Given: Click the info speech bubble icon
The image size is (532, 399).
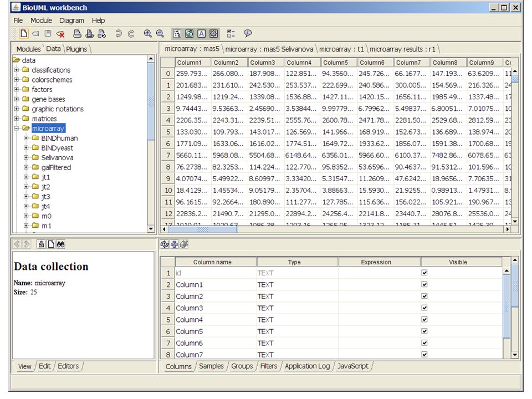Looking at the screenshot, I should pyautogui.click(x=248, y=33).
